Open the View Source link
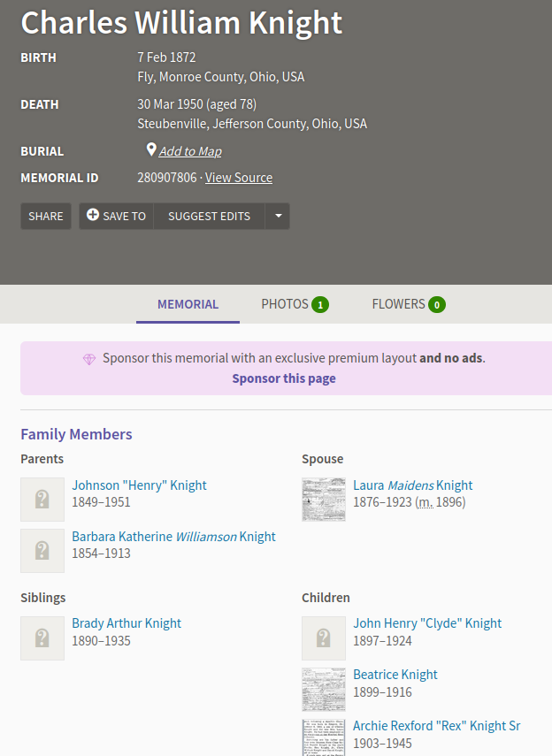 [239, 178]
